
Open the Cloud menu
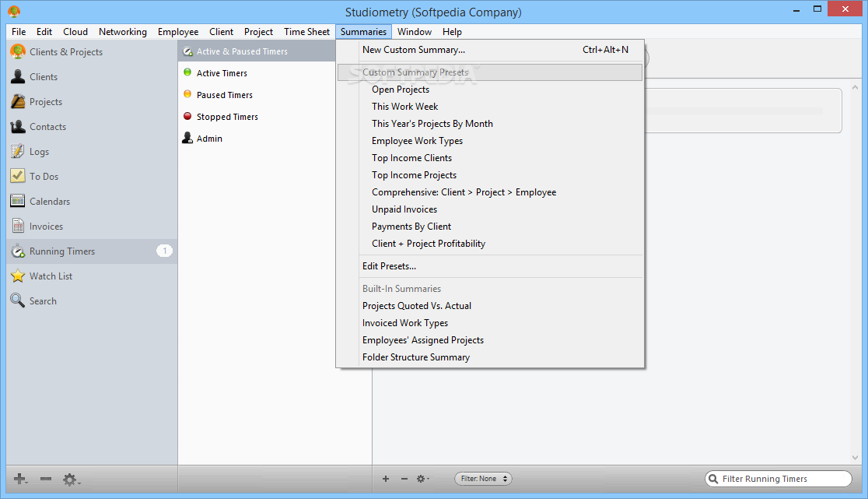coord(75,32)
